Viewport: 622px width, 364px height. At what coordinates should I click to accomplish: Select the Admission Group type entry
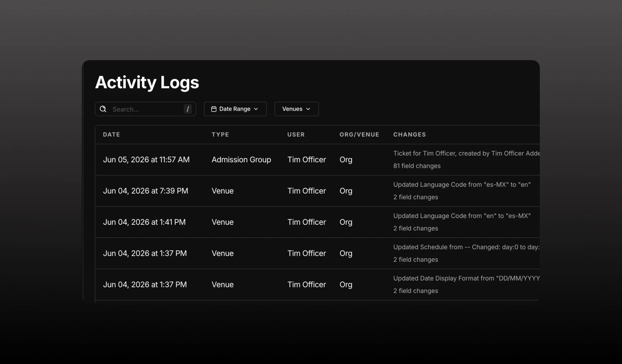241,160
